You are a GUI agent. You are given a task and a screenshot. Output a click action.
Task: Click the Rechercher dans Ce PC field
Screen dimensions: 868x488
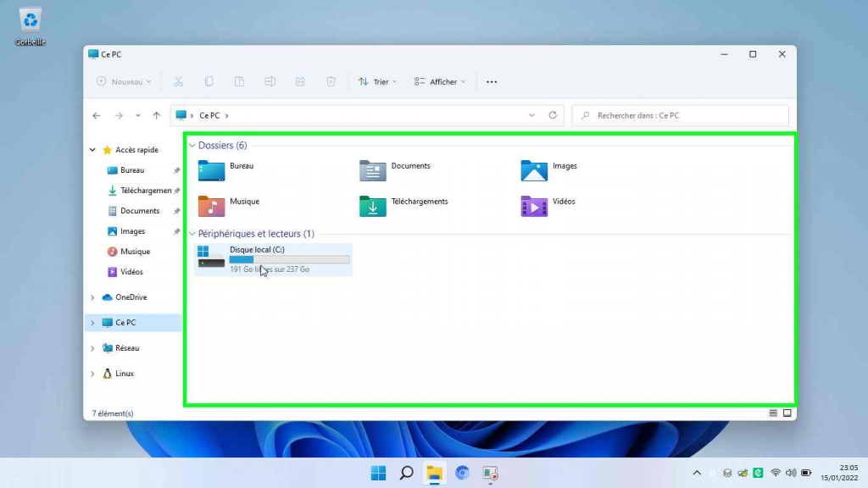coord(680,115)
